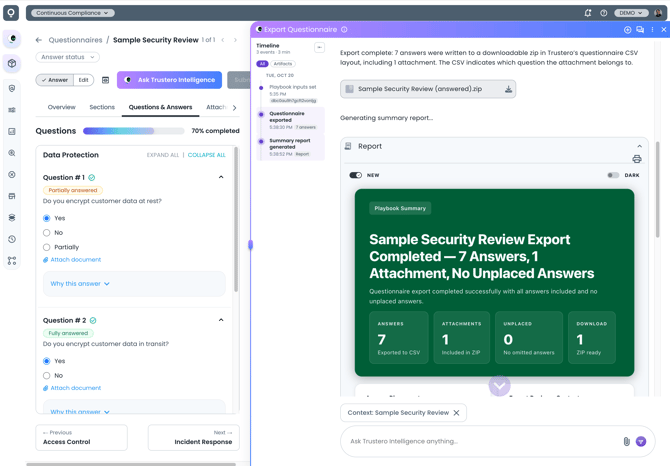Select Yes for Question # 1
Screen dimensions: 670x466
(47, 218)
